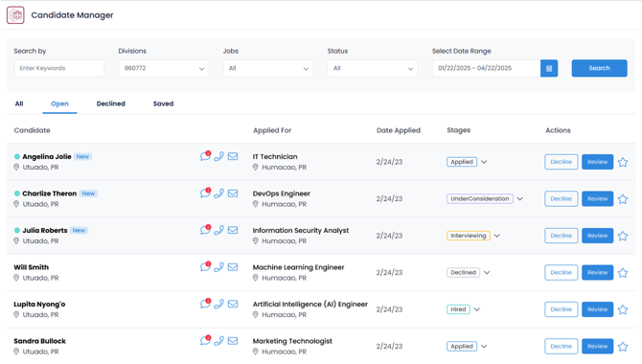
Task: Focus the Enter Keywords search field
Action: point(59,68)
